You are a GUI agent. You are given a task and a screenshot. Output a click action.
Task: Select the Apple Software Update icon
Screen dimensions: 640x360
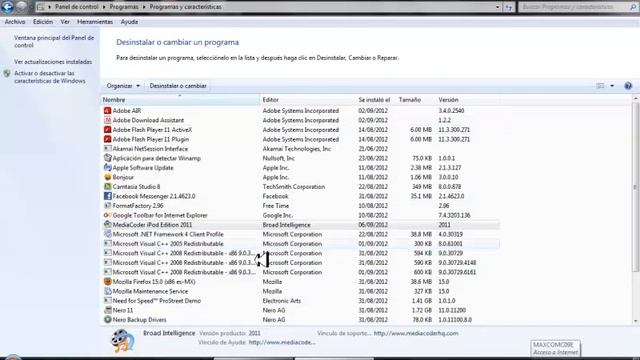[x=107, y=168]
